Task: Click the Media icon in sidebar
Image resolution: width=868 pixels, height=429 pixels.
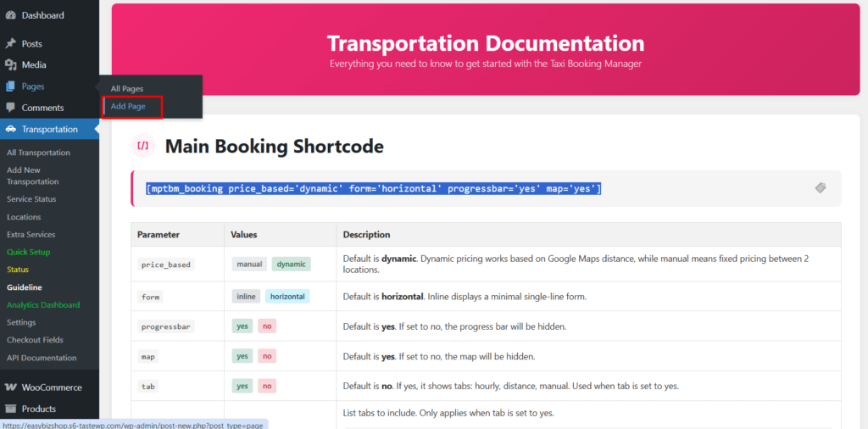Action: click(10, 64)
